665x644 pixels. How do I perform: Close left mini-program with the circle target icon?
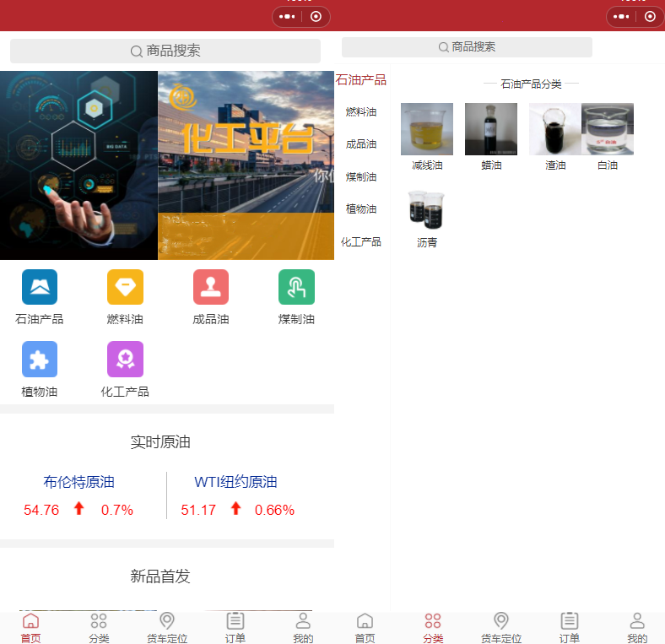tap(316, 17)
